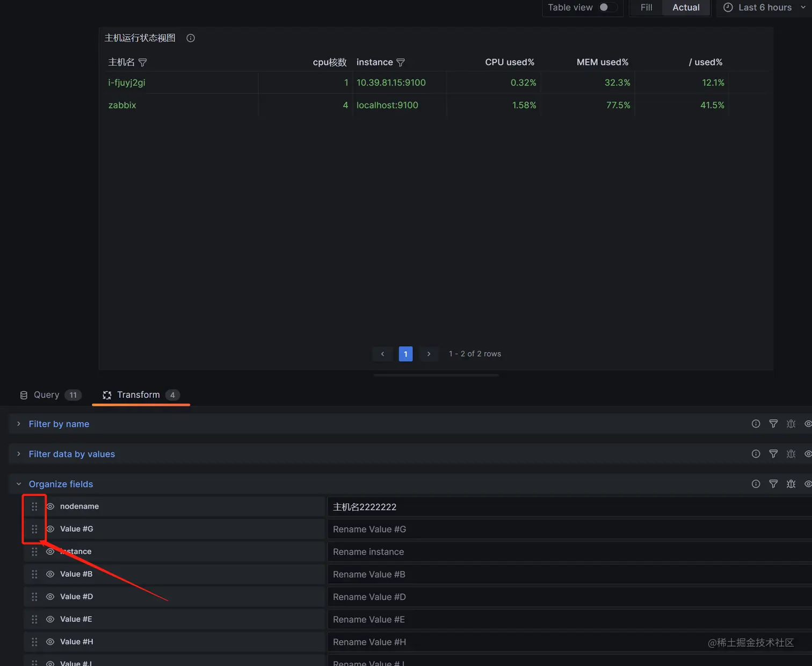Hide the Value #E field
Image resolution: width=812 pixels, height=666 pixels.
[x=50, y=619]
